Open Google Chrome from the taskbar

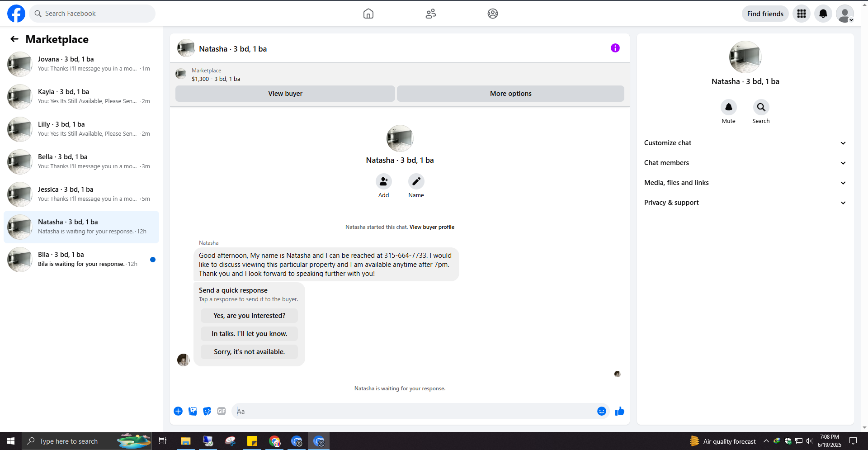click(x=274, y=441)
